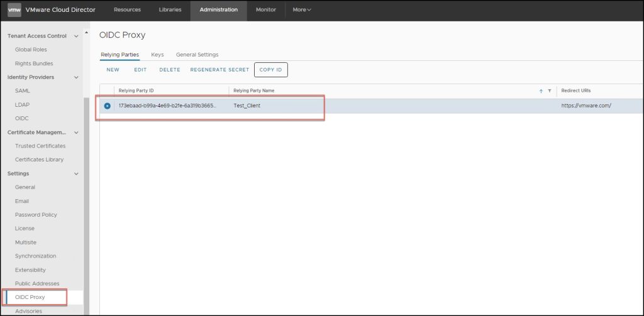The image size is (644, 316).
Task: Click the DELETE button
Action: (170, 70)
